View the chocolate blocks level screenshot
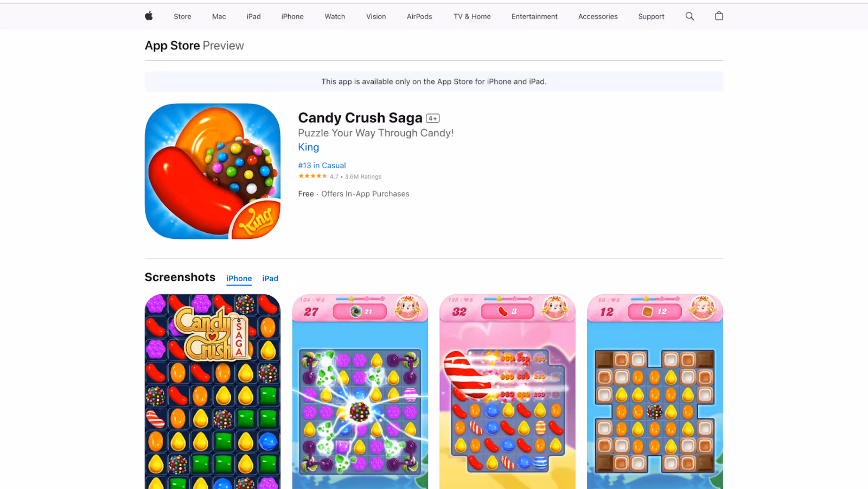This screenshot has height=489, width=868. click(x=655, y=391)
